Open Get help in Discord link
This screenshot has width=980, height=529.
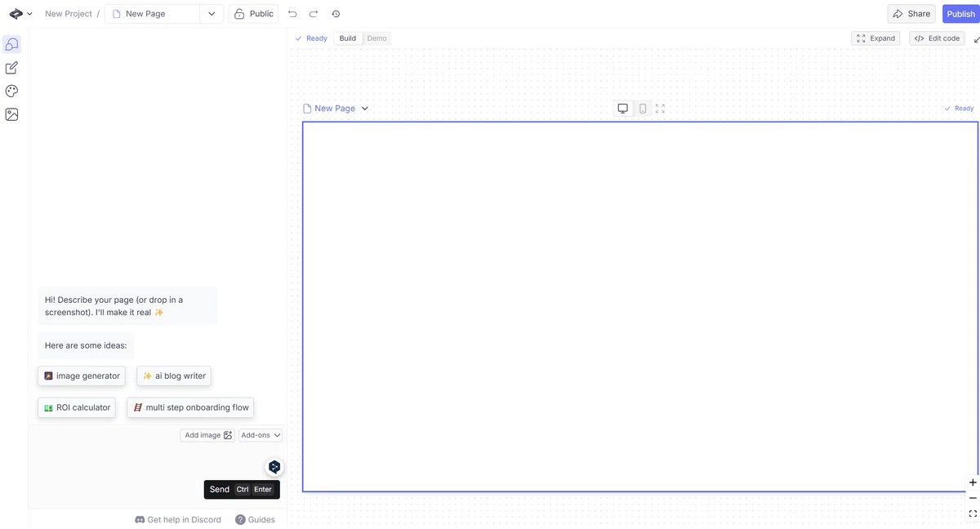tap(178, 519)
